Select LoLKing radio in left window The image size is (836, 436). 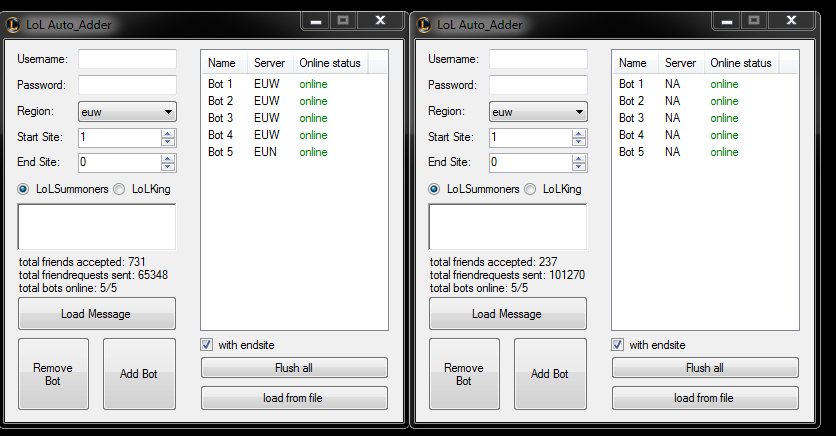click(x=119, y=189)
